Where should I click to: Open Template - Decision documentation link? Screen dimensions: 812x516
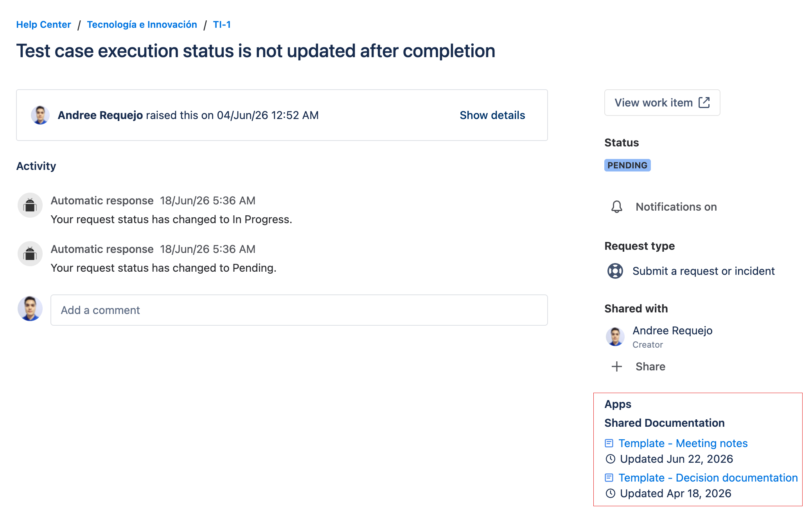pos(708,478)
